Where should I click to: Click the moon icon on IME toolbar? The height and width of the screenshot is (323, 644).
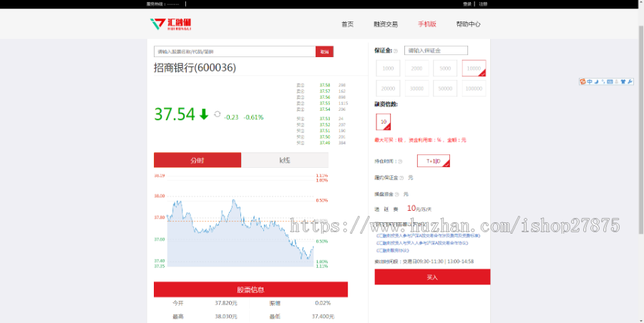click(596, 81)
